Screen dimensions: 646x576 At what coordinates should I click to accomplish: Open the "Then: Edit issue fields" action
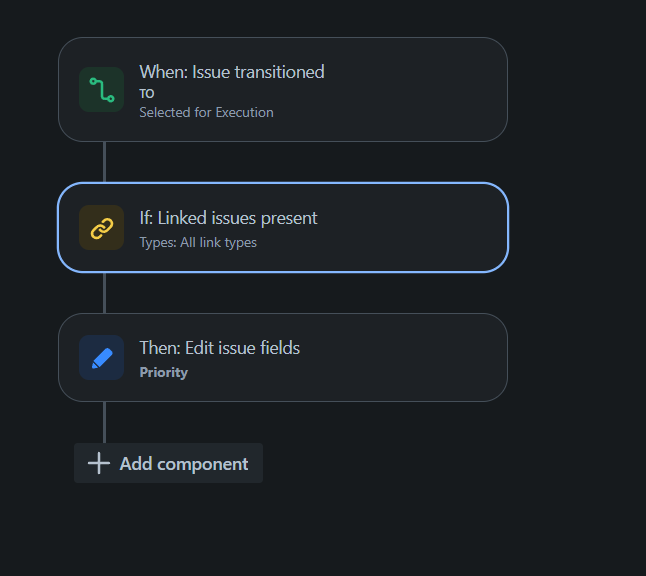(219, 348)
